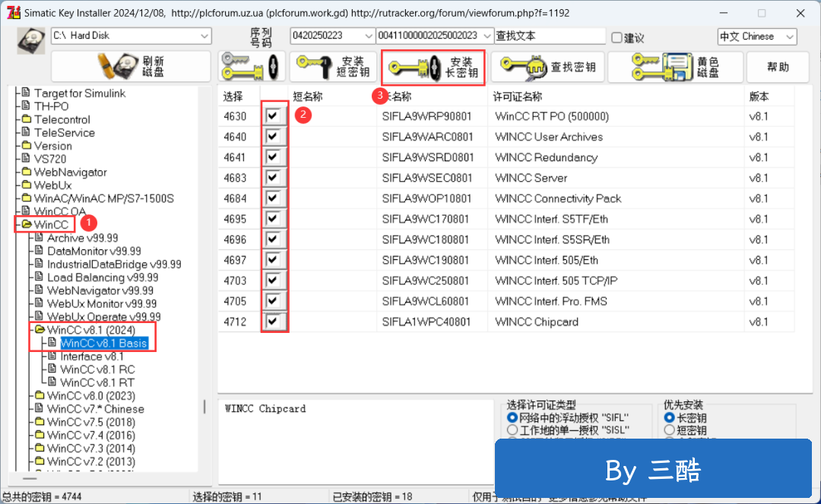The height and width of the screenshot is (504, 821).
Task: Click the folder icon next to WebUx
Action: 26,185
